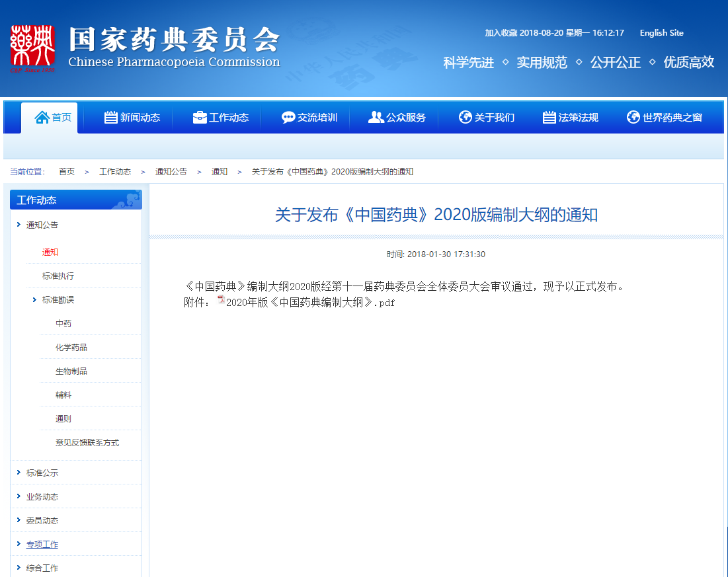The height and width of the screenshot is (577, 728).
Task: Expand the 业务动态 sidebar section
Action: pos(19,496)
